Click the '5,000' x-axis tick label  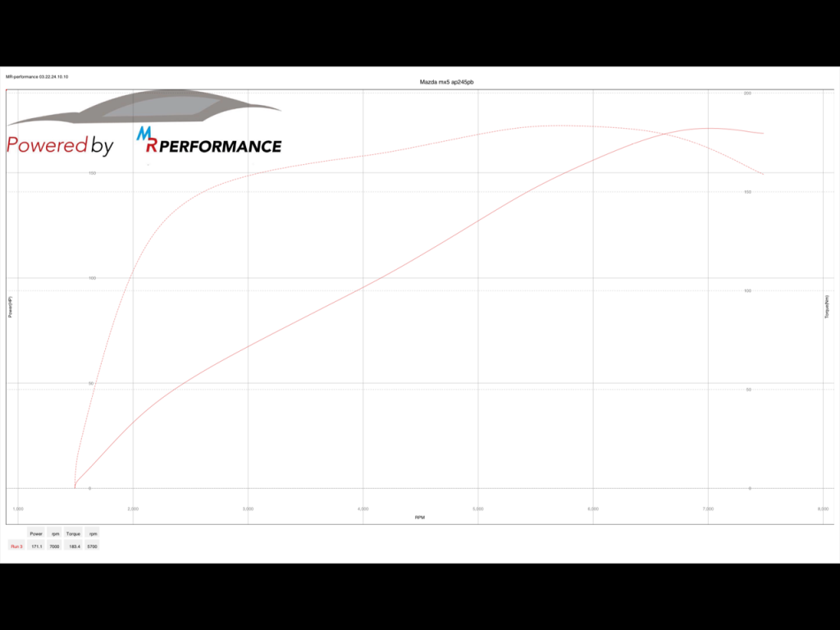[478, 509]
